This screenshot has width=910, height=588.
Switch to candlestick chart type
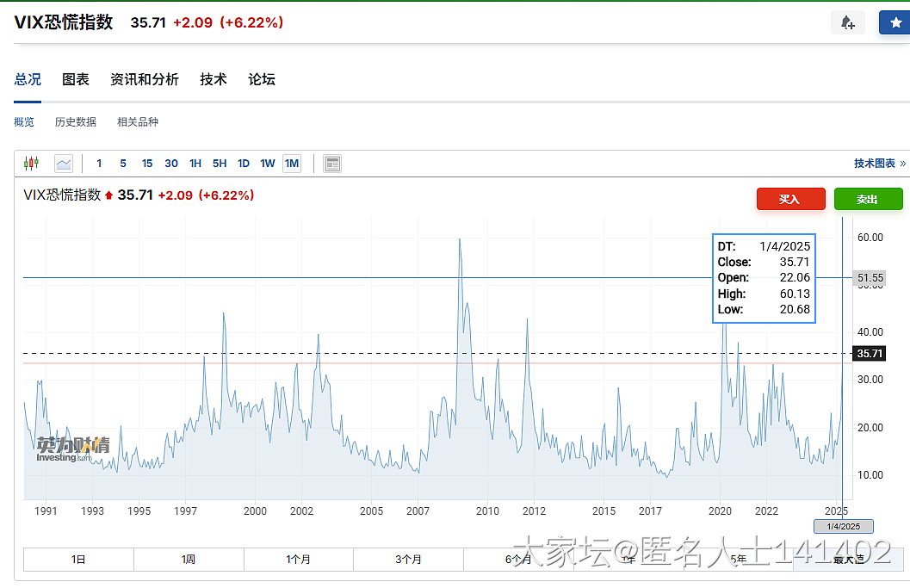[32, 164]
